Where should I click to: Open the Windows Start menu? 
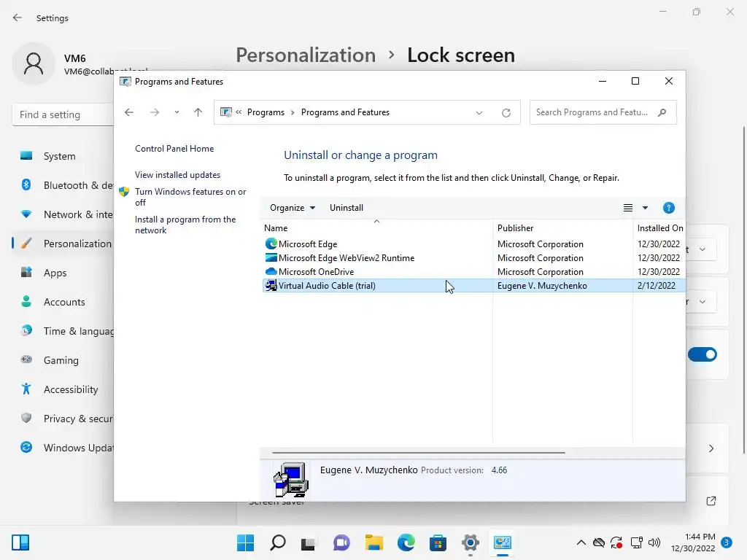(245, 542)
